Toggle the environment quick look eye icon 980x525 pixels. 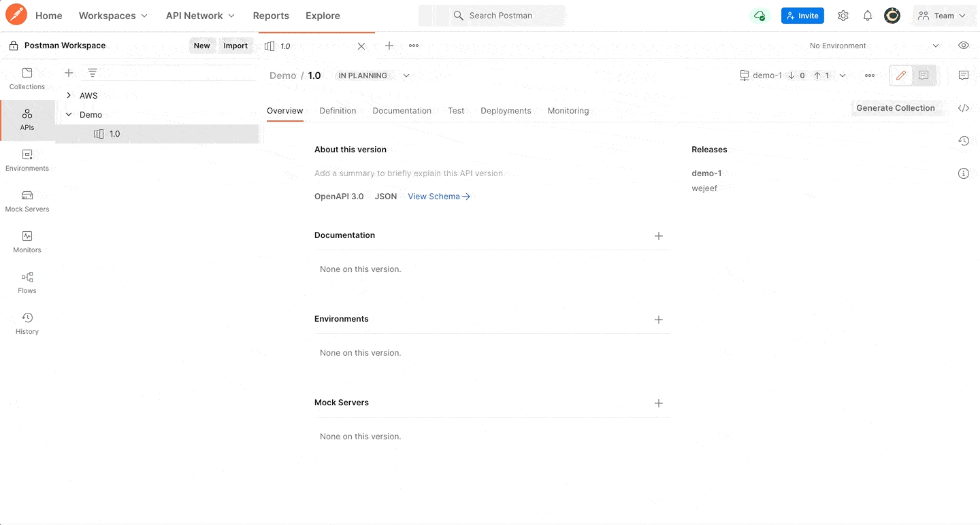pos(964,45)
